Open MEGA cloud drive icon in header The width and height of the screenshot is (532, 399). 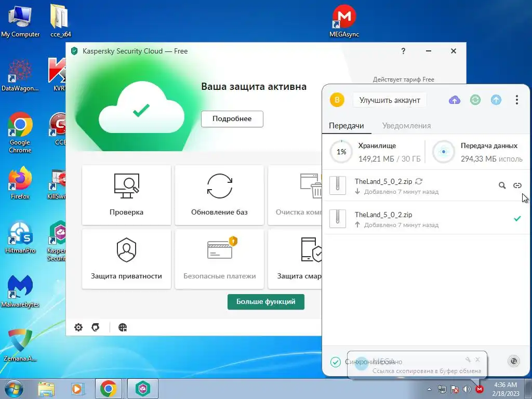454,100
